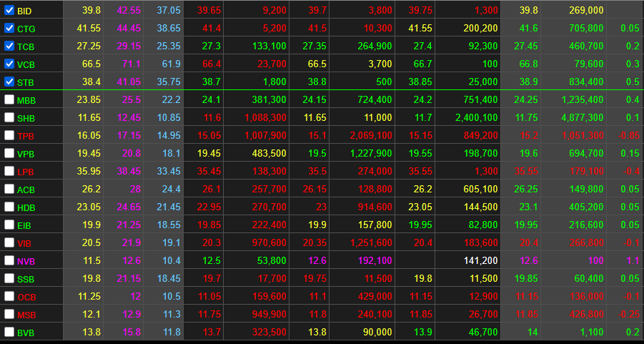Select the SHB ticker symbol
Image resolution: width=644 pixels, height=344 pixels.
pos(26,119)
